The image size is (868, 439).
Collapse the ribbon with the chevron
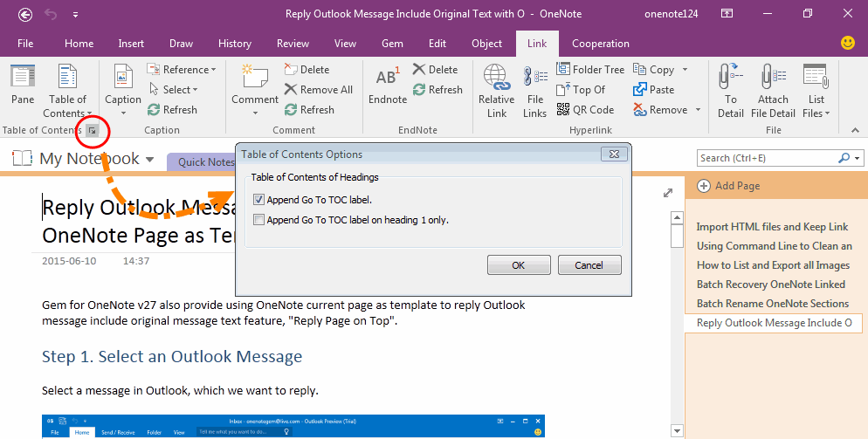[x=855, y=131]
